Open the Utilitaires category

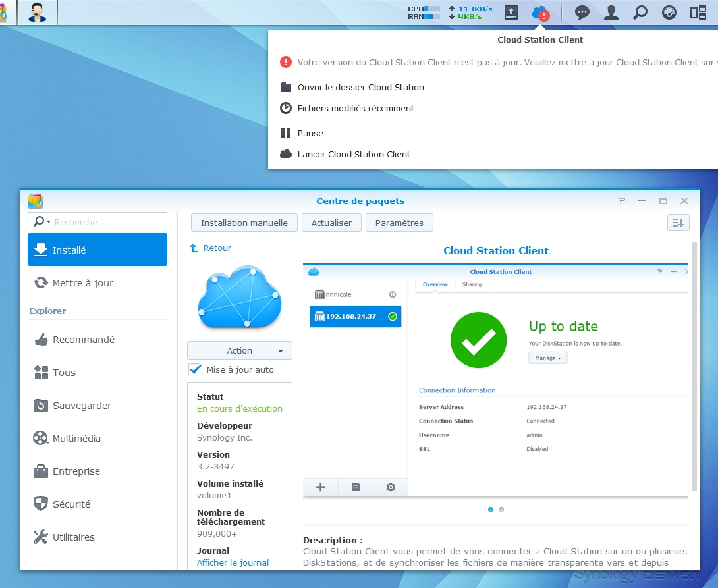(x=97, y=537)
